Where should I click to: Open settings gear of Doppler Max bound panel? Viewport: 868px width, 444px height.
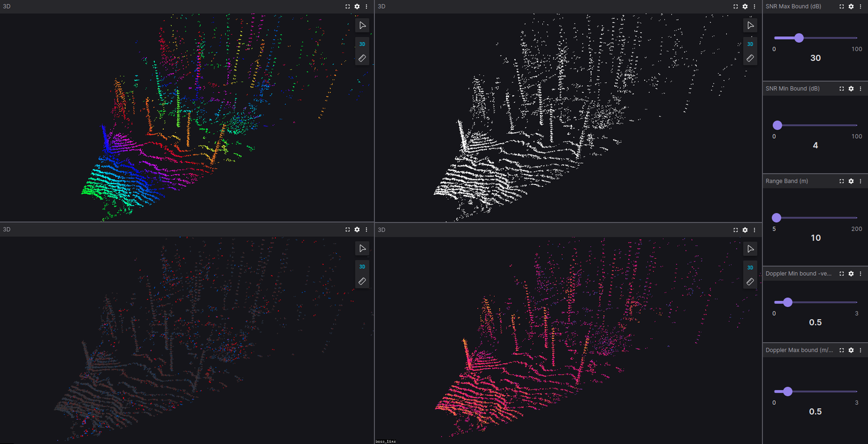click(851, 350)
